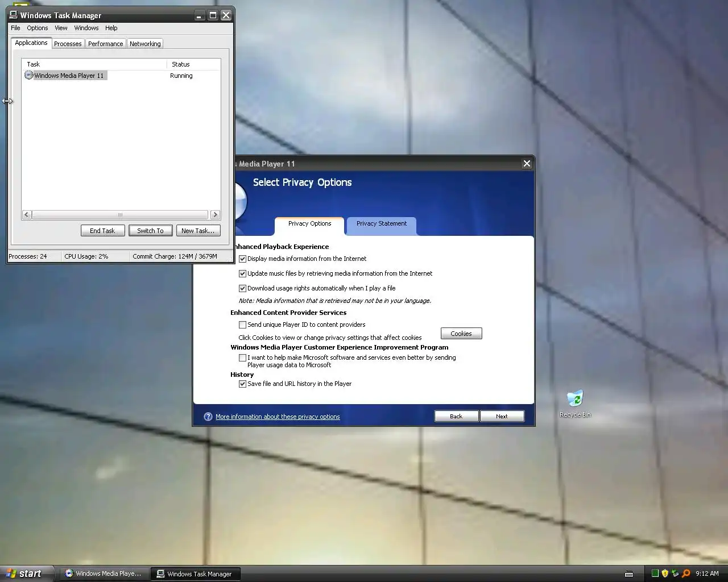Viewport: 728px width, 582px height.
Task: Switch to Windows Task Manager taskbar button
Action: coord(195,573)
